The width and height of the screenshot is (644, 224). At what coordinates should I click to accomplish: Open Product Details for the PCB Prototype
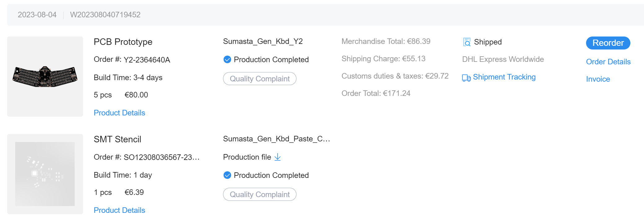(x=119, y=113)
